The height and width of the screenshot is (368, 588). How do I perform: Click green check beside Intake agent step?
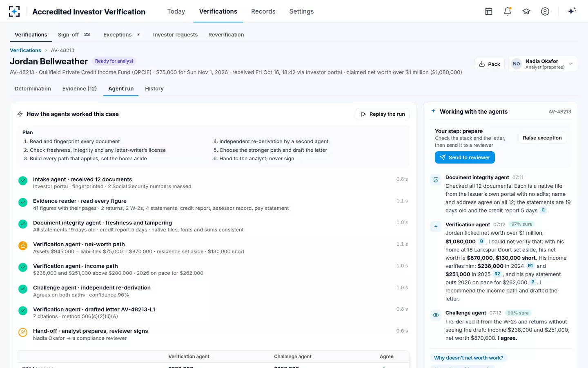point(23,180)
